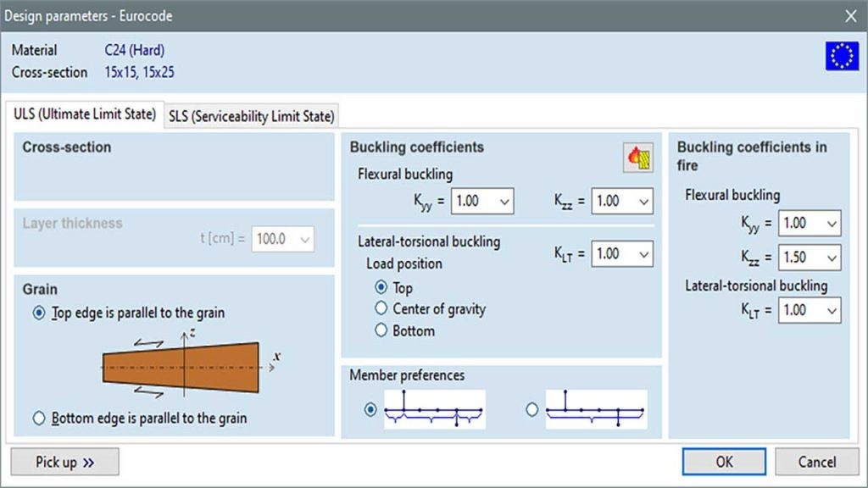Switch to SLS (Serviceability Limit State) tab
Screen dimensions: 868x488
[252, 116]
